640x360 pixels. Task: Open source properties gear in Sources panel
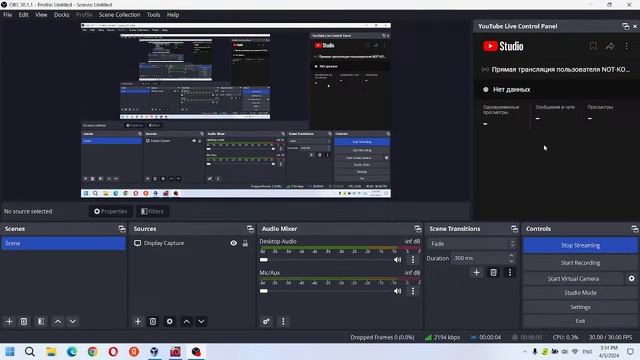(169, 321)
